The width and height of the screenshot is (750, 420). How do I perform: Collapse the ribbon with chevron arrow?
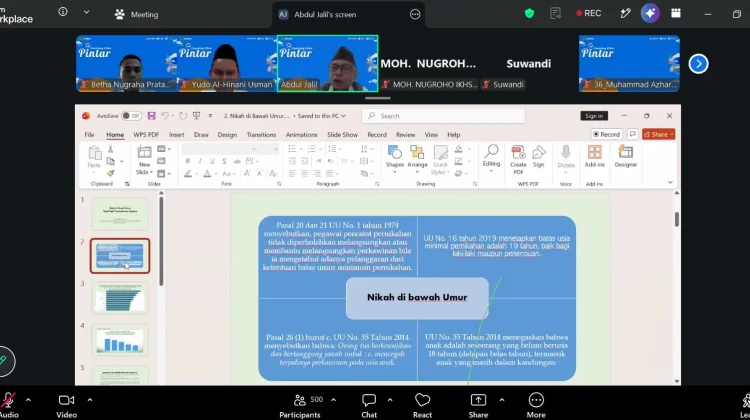(670, 182)
